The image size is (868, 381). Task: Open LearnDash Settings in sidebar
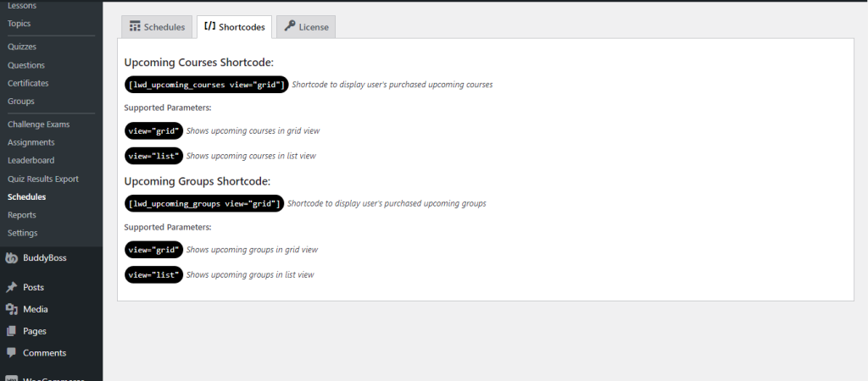pos(23,233)
